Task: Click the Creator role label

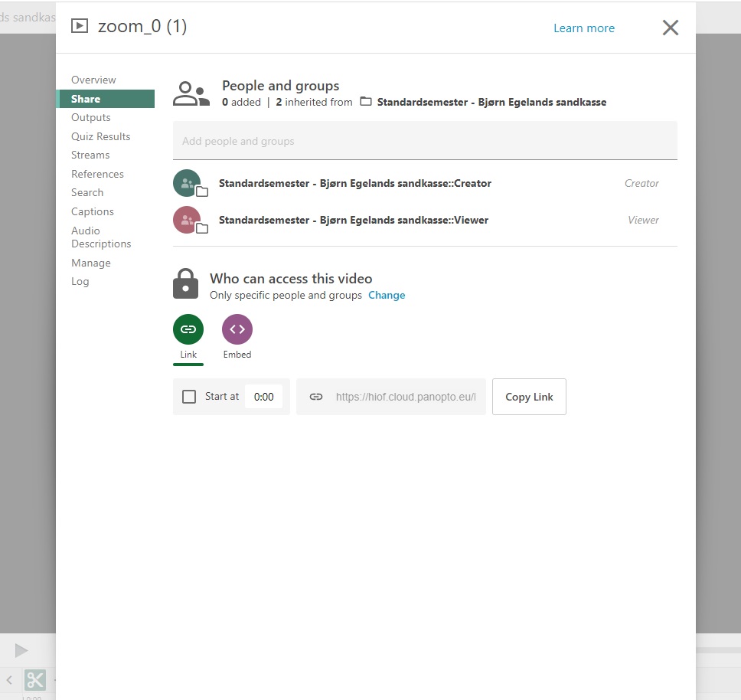Action: [x=641, y=183]
